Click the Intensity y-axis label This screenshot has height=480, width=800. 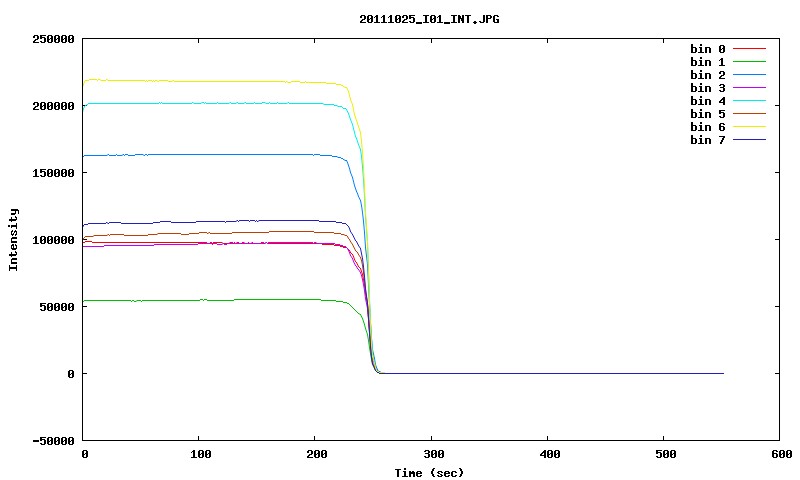13,239
